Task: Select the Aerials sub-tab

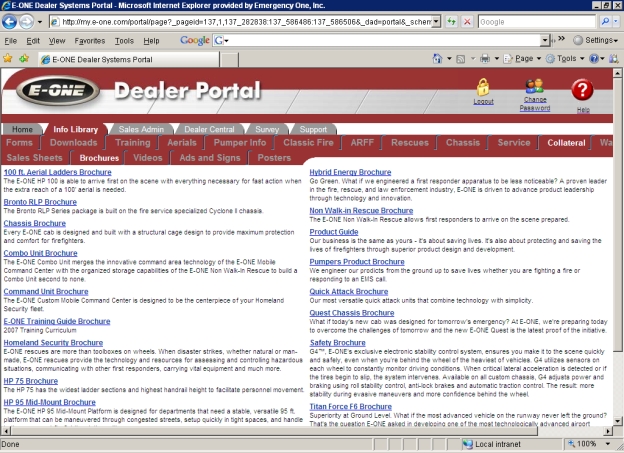Action: pyautogui.click(x=182, y=143)
